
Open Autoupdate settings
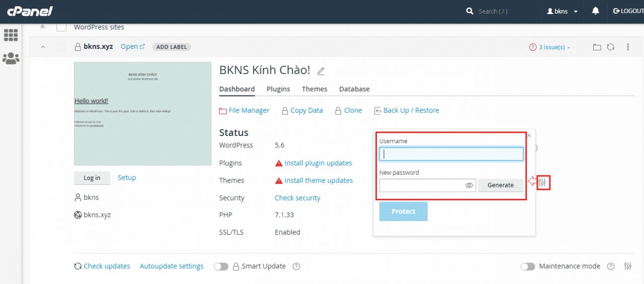coord(172,266)
